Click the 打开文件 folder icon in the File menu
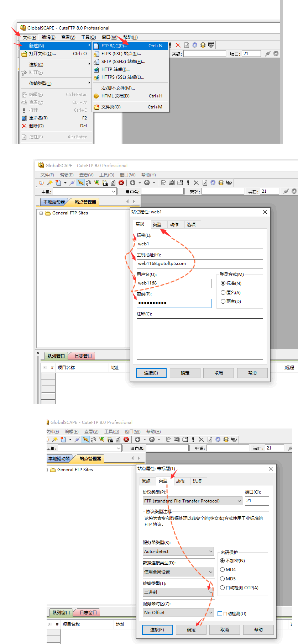 point(24,54)
